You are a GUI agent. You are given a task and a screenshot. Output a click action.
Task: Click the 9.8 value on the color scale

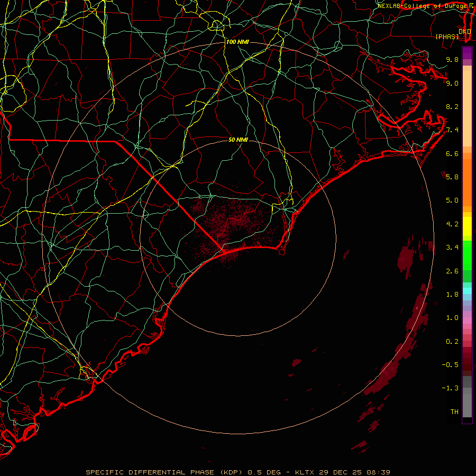[452, 59]
